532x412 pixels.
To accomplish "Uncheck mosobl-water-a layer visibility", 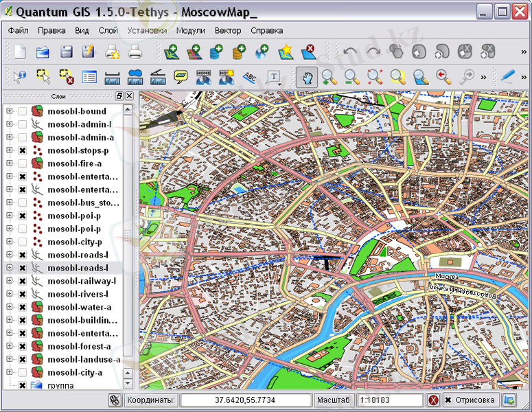I will click(x=23, y=307).
